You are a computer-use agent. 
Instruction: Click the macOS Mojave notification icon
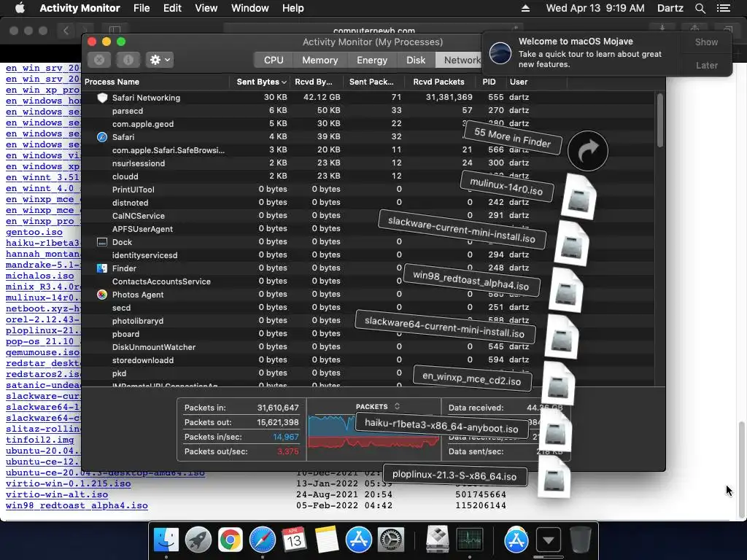point(500,52)
